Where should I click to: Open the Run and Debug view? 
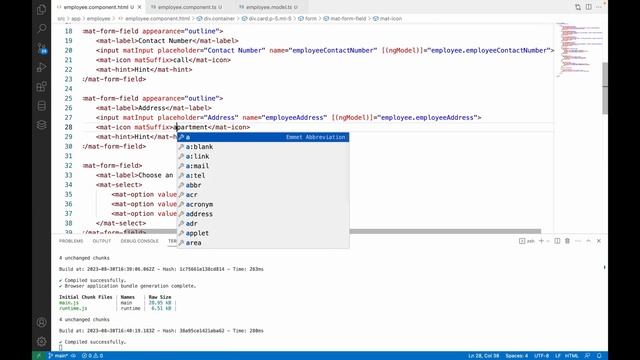[42, 67]
